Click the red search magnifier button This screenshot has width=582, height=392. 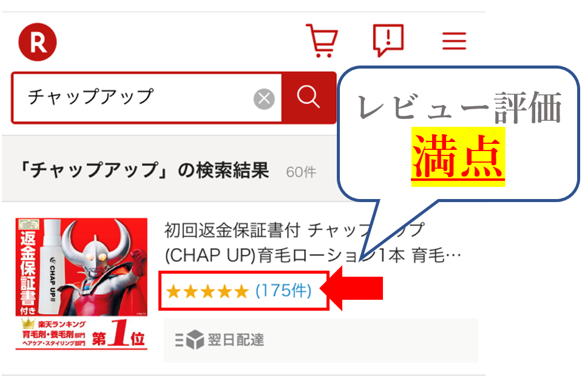click(308, 98)
